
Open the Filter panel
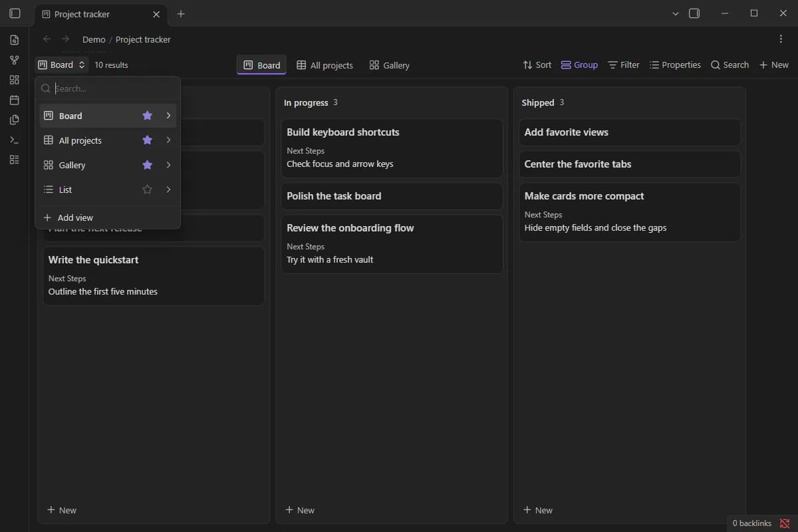pyautogui.click(x=624, y=65)
